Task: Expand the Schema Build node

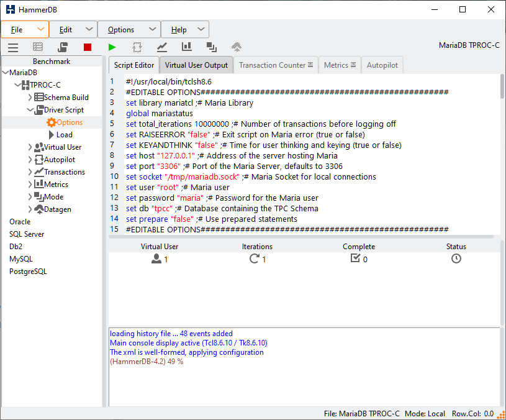Action: pos(30,97)
